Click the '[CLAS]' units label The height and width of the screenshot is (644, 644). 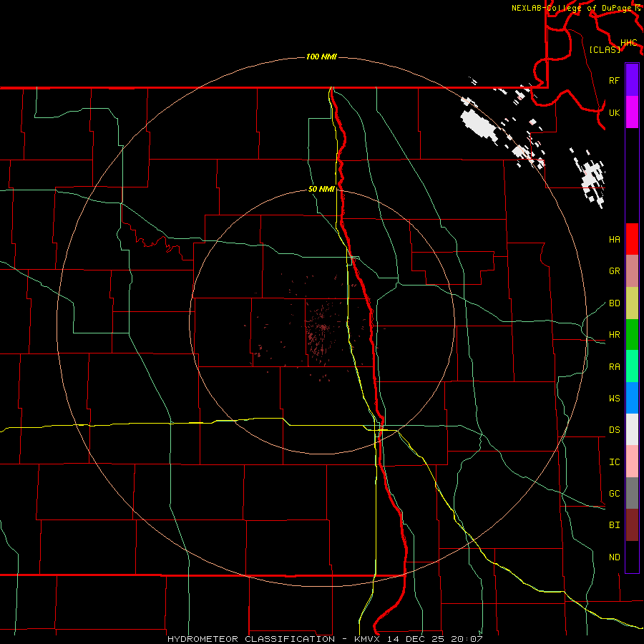click(x=605, y=49)
